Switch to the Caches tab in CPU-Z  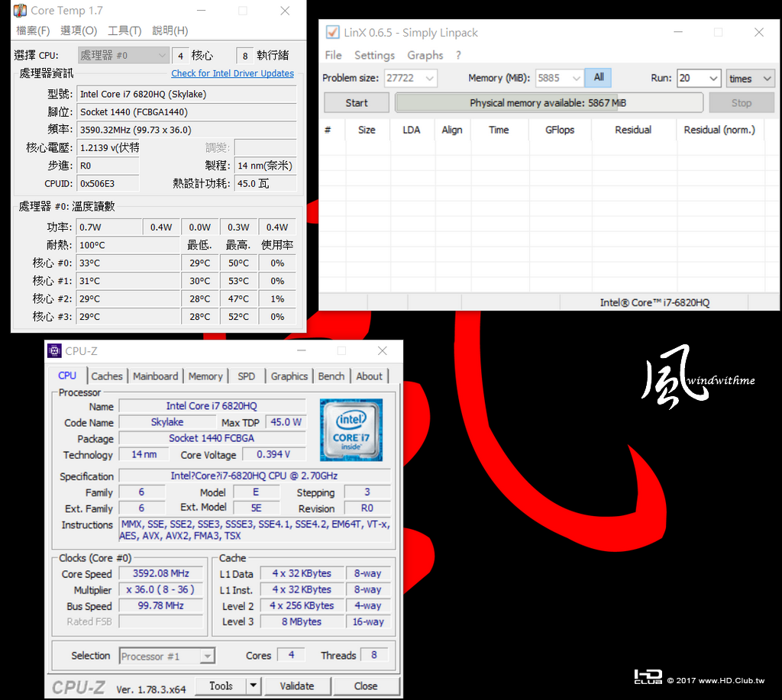(x=107, y=376)
